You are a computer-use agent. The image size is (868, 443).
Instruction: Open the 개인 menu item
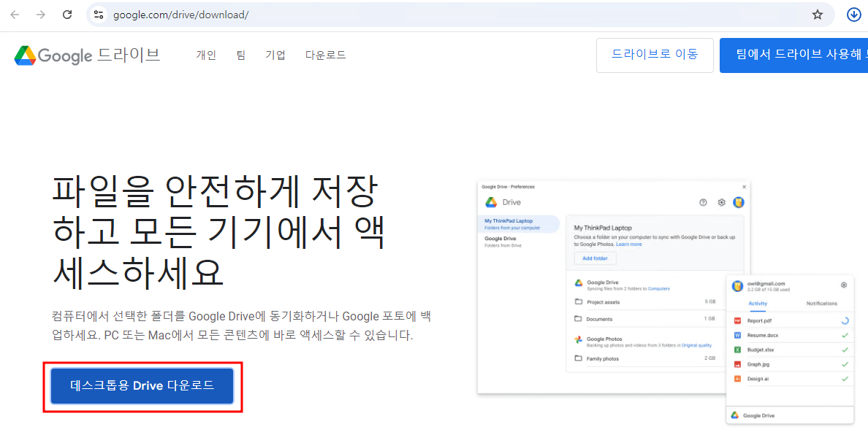click(206, 55)
